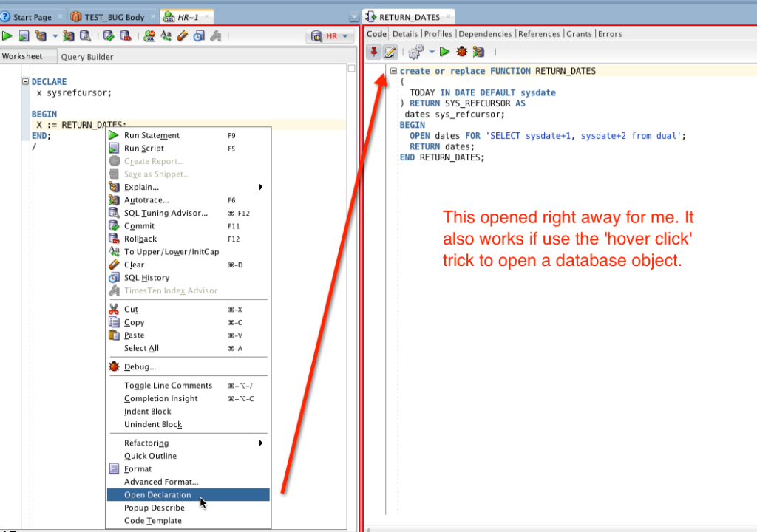
Task: Click the To Upper/Lower/InitCap toolbar icon
Action: [x=166, y=35]
